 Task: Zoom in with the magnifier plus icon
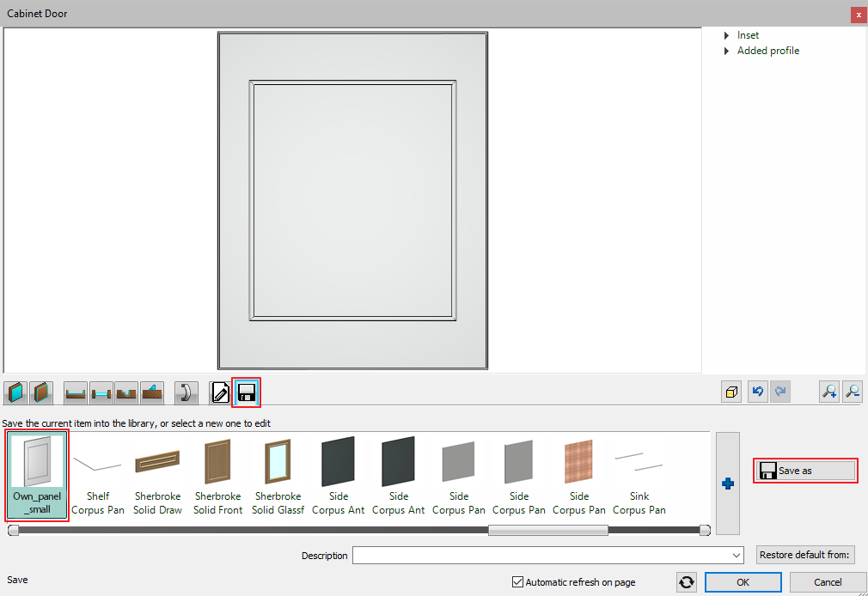pos(829,392)
